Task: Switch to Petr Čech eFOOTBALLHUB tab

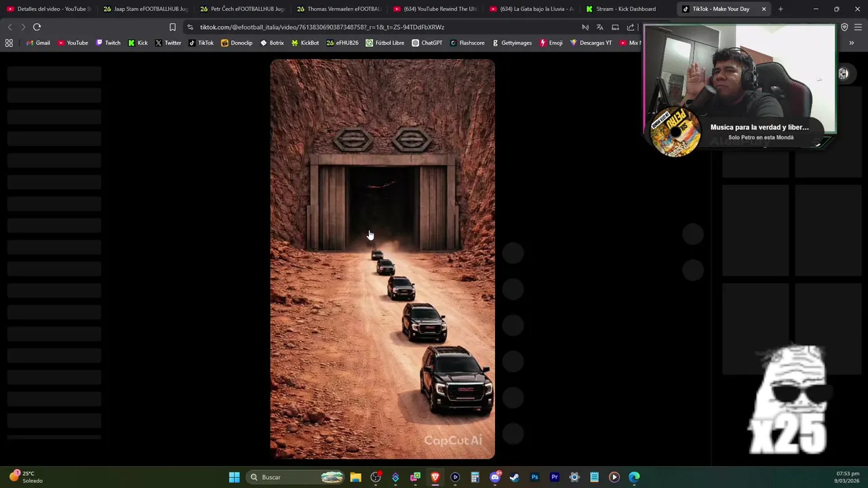Action: (242, 9)
